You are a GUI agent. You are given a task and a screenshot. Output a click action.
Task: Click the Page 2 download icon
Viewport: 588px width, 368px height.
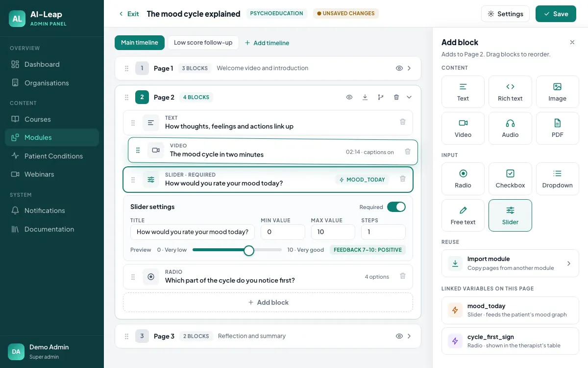point(365,97)
